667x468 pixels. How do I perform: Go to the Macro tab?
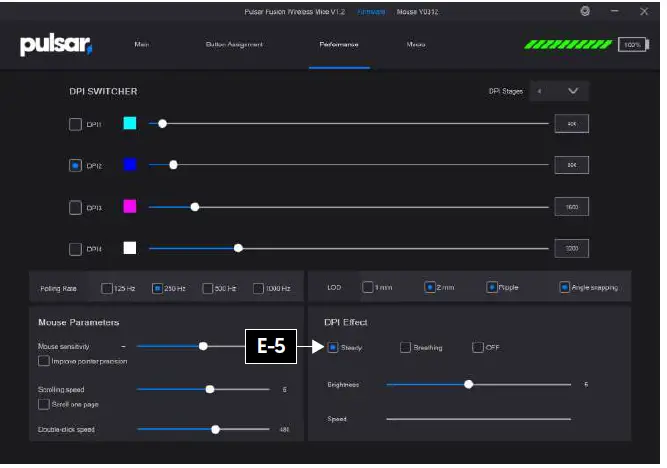[416, 44]
